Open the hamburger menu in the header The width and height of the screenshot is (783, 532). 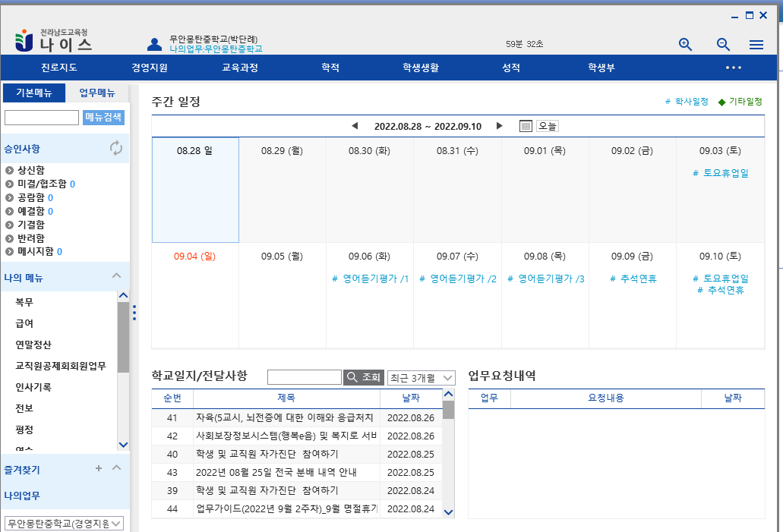pyautogui.click(x=756, y=45)
